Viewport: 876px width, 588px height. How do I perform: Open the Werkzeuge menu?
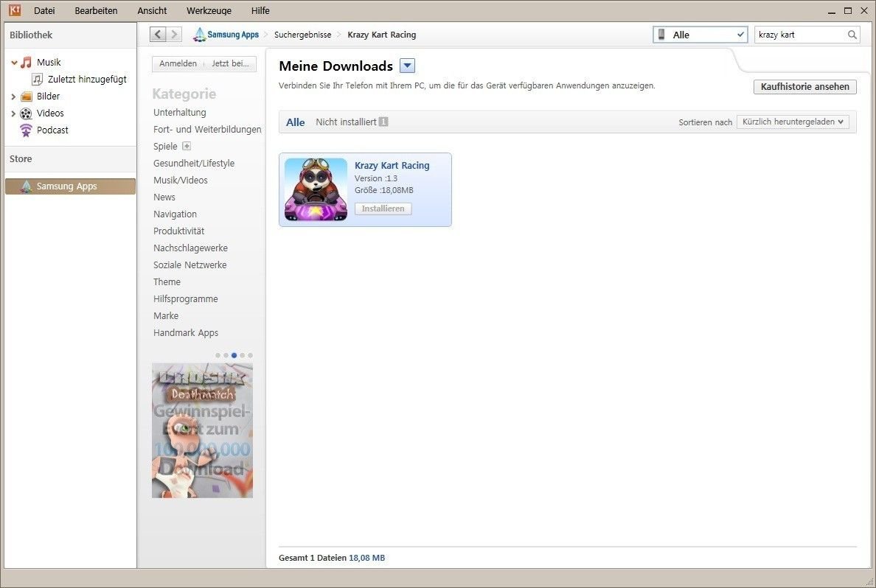pyautogui.click(x=209, y=10)
